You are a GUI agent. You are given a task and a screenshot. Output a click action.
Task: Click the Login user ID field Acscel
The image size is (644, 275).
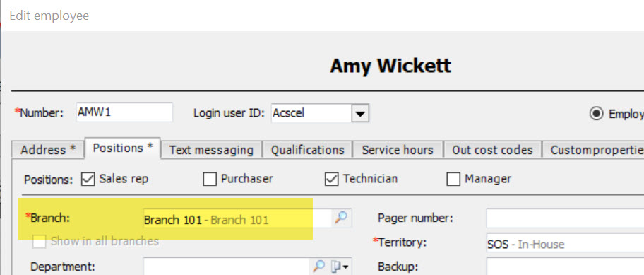[311, 113]
